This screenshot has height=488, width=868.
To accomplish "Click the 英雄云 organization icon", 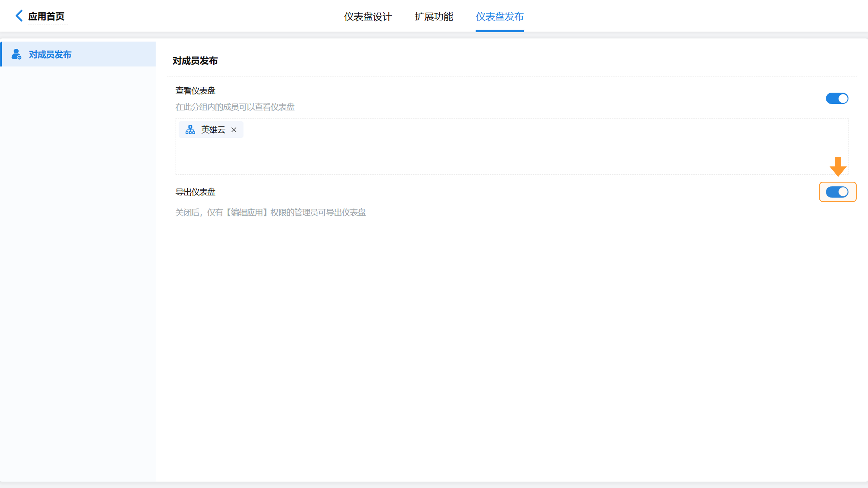I will pos(190,130).
